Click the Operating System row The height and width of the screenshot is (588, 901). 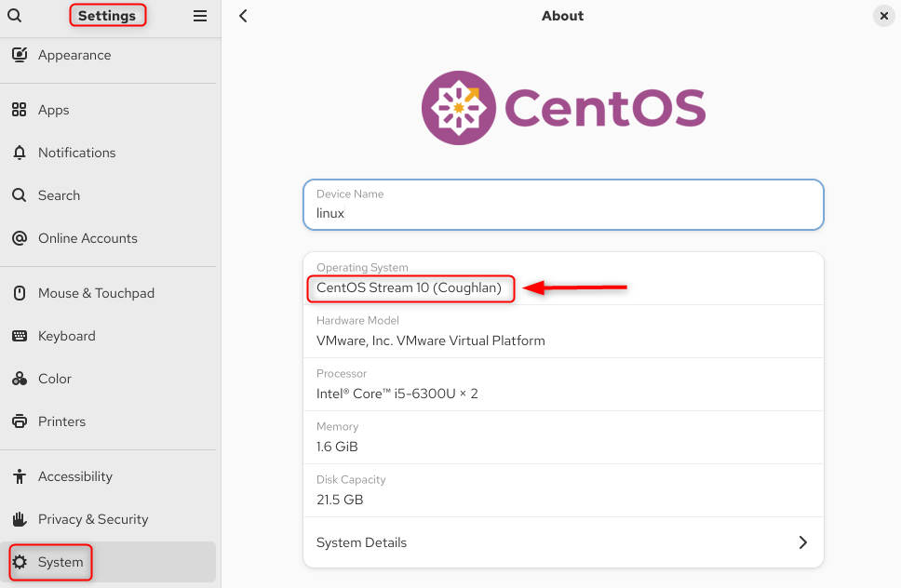pyautogui.click(x=562, y=279)
